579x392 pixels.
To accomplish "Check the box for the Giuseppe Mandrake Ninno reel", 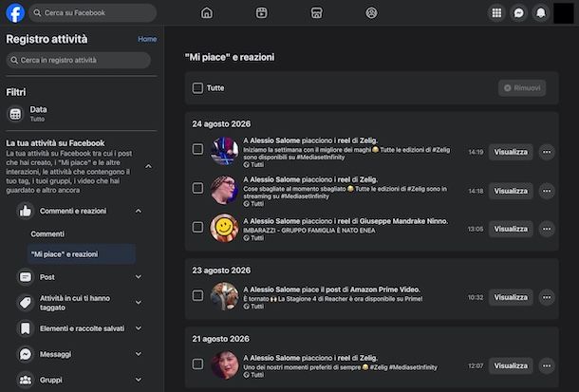I will (197, 227).
